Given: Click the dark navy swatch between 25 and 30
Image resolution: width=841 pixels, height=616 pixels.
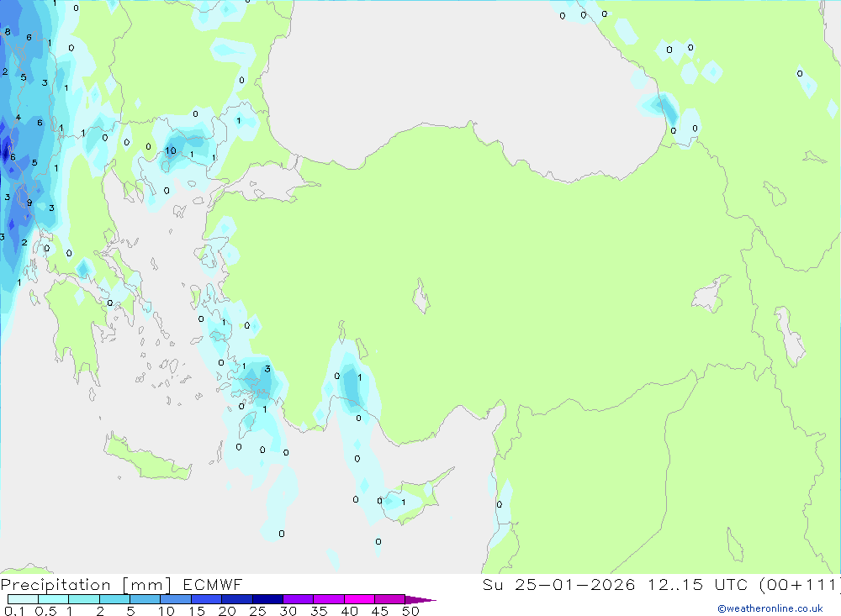Looking at the screenshot, I should (x=267, y=599).
